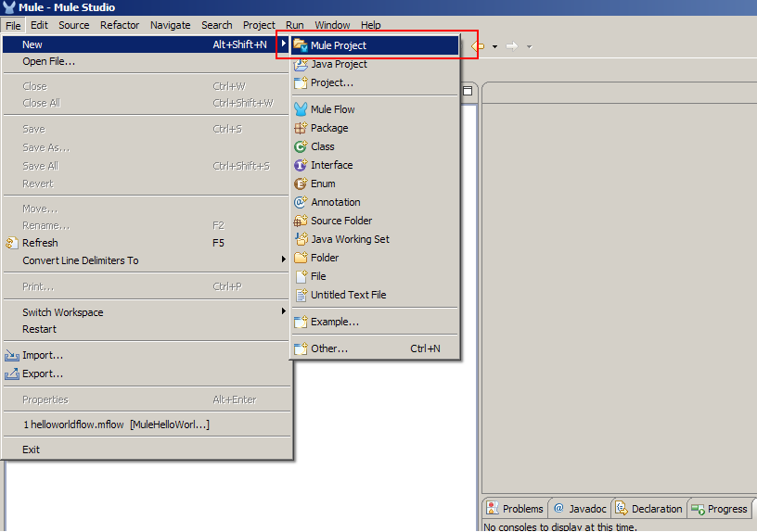
Task: Click the Refresh icon in File menu
Action: pos(11,243)
